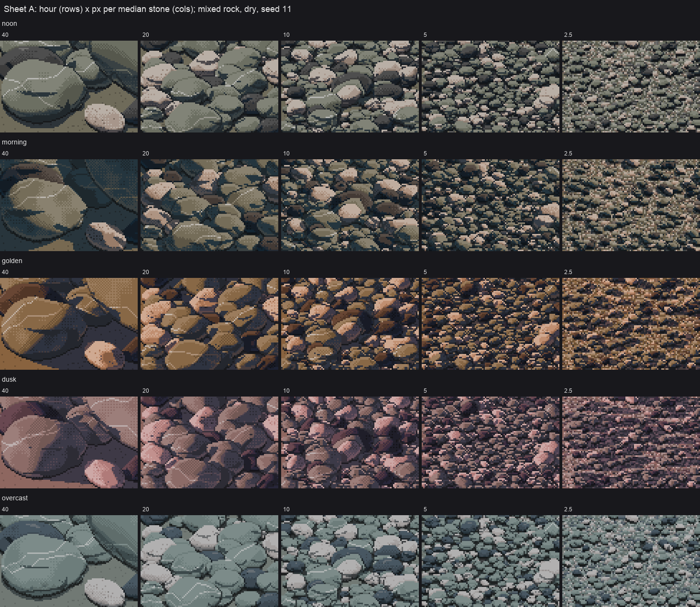This screenshot has width=700, height=607.
Task: Click the "morning" row label
Action: [14, 142]
